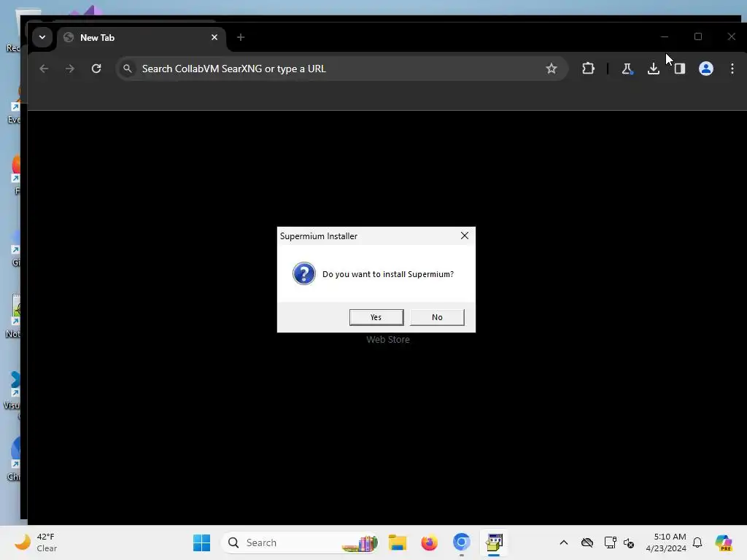Click the taskbar Search box
The height and width of the screenshot is (560, 747).
301,542
